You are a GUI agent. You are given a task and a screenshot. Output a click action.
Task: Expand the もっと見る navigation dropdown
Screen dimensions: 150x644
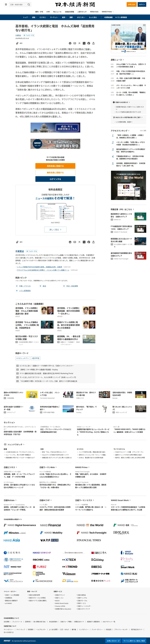[94, 18]
